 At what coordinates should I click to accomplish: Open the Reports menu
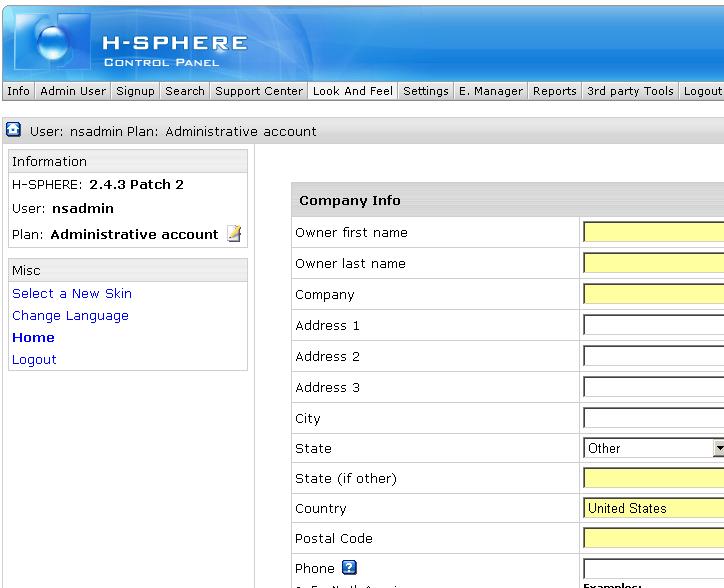[x=555, y=91]
